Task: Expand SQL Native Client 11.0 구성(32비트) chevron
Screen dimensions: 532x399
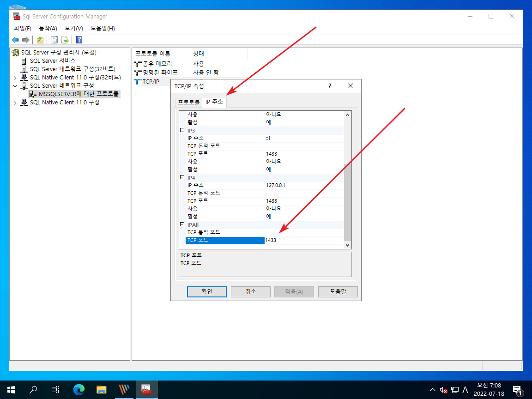Action: 15,78
